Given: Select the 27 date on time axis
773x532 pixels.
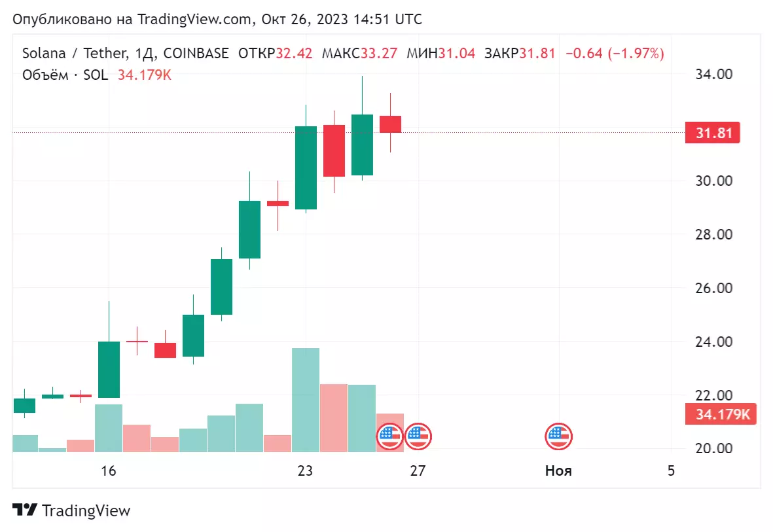Looking at the screenshot, I should coord(418,470).
